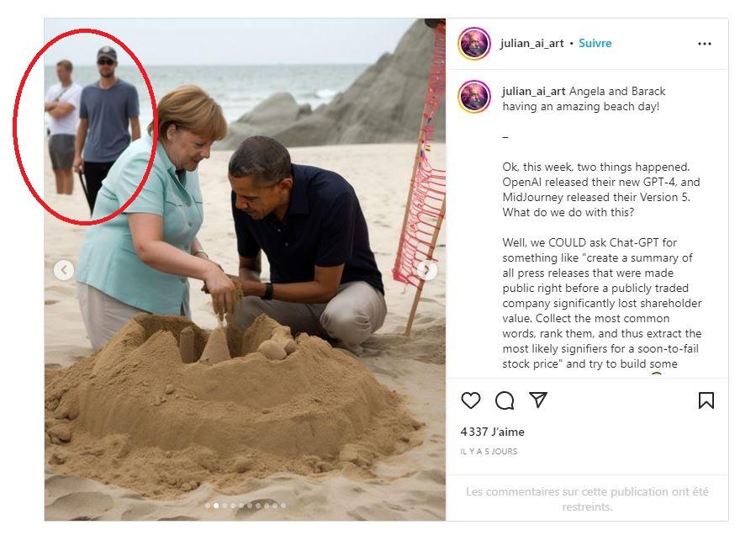Screen dimensions: 756x541
Task: Click the profile avatar in the post header
Action: [x=474, y=44]
